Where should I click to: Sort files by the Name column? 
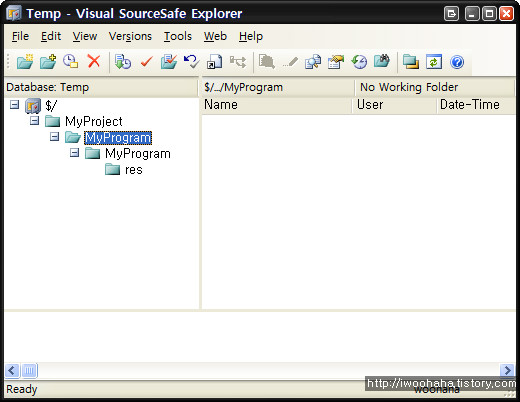point(277,105)
